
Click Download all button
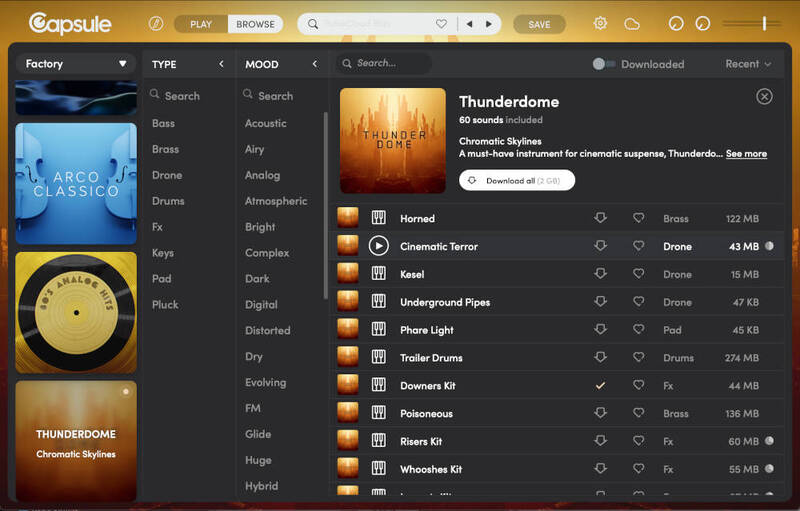517,180
